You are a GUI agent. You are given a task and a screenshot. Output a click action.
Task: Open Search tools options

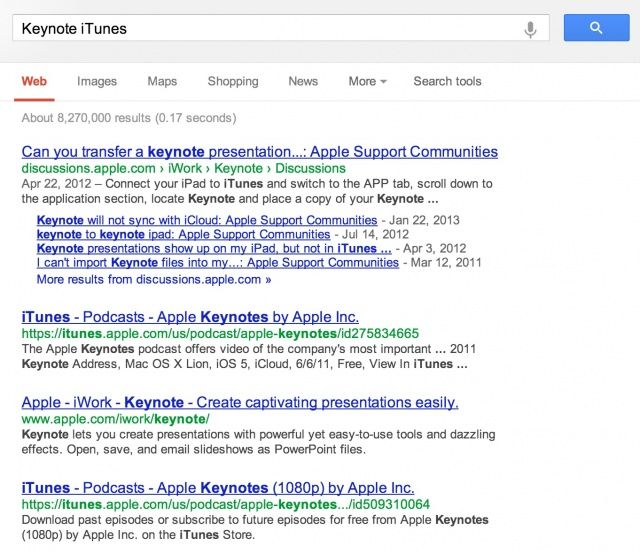tap(447, 81)
